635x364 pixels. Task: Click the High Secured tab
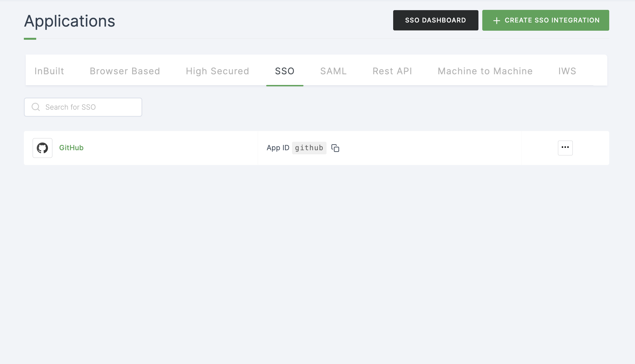click(217, 71)
